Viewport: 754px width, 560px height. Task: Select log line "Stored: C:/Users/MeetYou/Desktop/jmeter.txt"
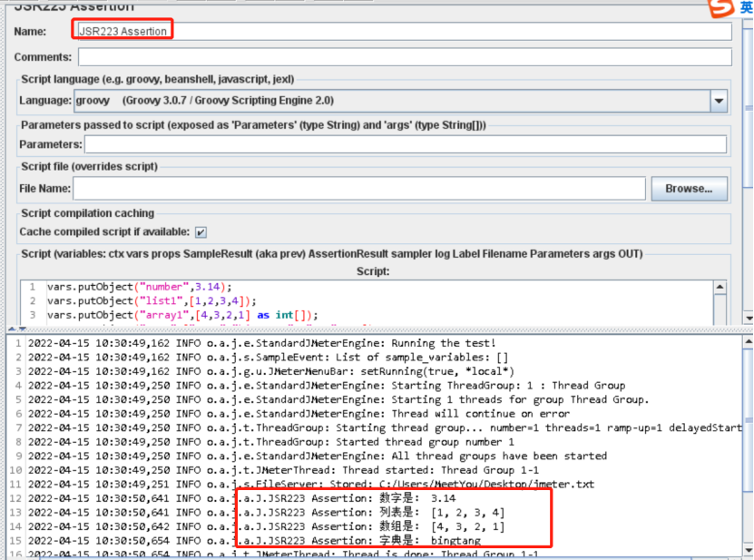311,484
